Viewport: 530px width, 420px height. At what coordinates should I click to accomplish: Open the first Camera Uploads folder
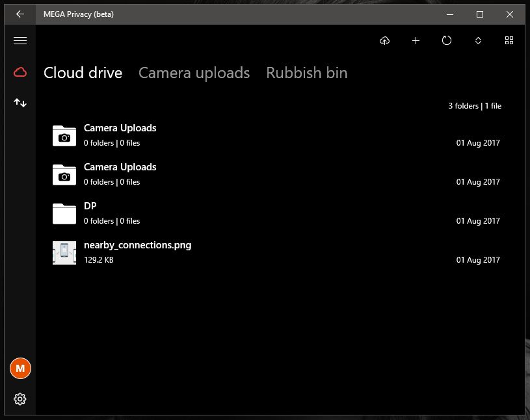(x=120, y=128)
